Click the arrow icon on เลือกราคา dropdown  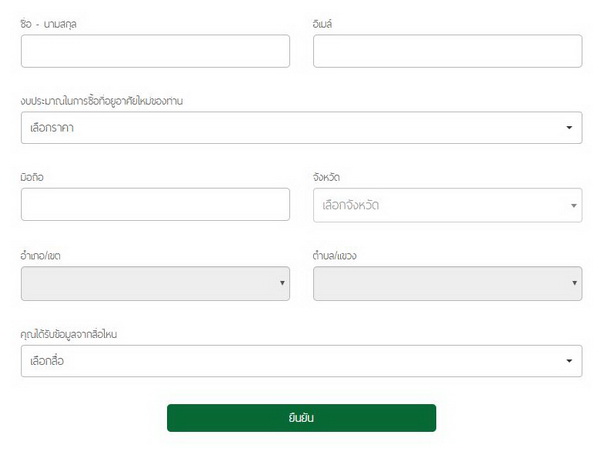[x=569, y=128]
